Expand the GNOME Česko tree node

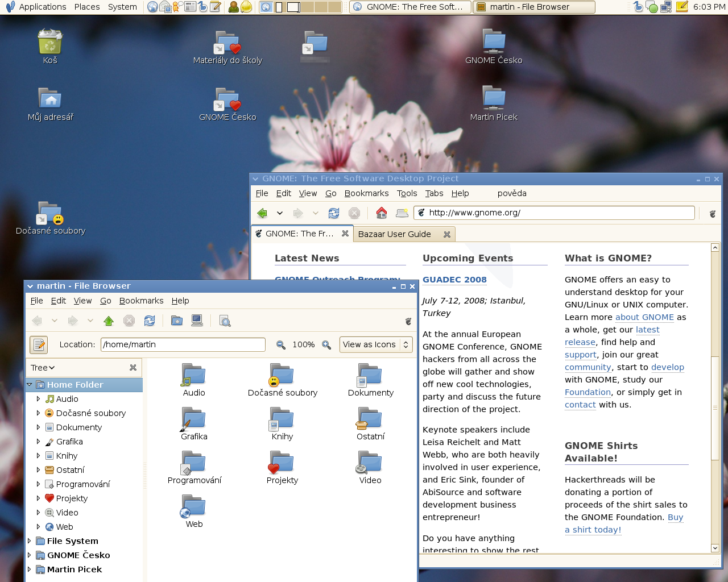pos(30,555)
